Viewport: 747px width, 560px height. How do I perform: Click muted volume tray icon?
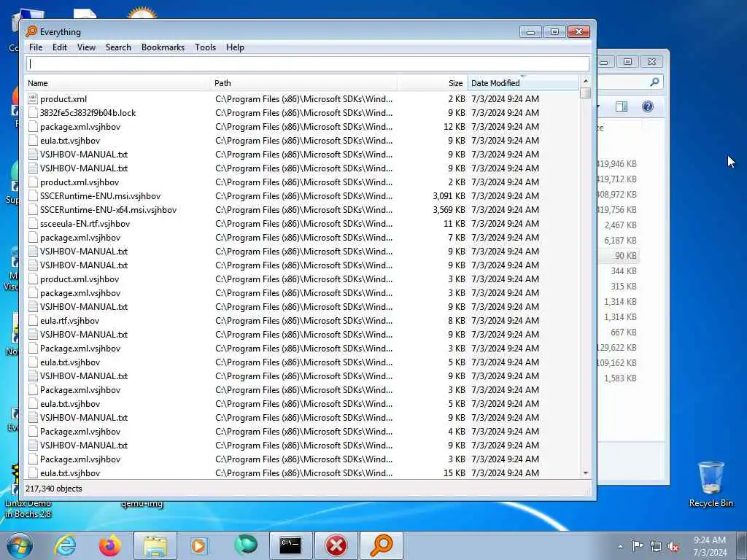click(x=673, y=546)
